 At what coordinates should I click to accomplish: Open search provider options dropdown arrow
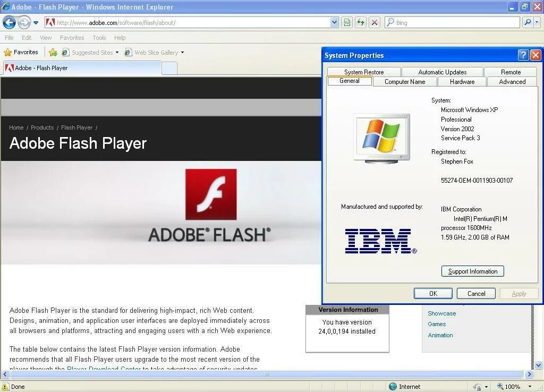[x=537, y=22]
